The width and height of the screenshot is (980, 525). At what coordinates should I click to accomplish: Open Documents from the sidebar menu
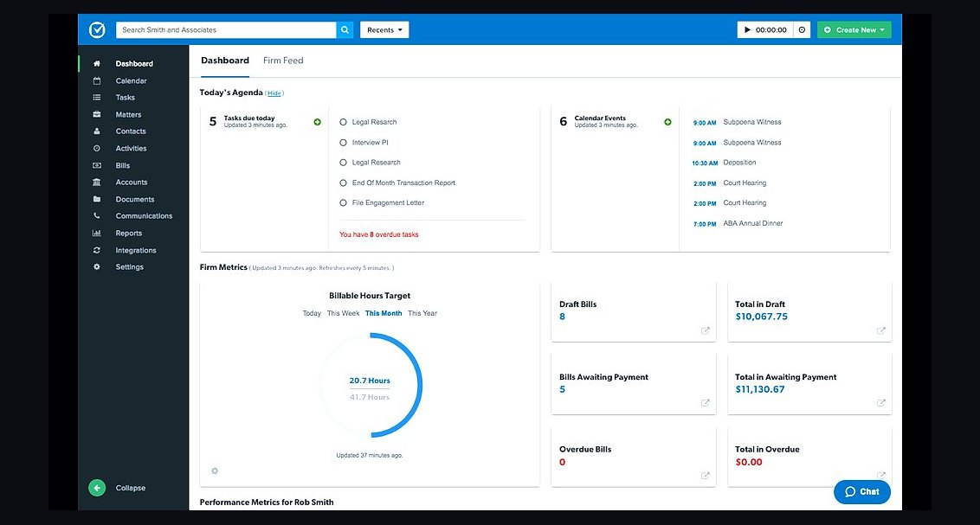coord(134,199)
